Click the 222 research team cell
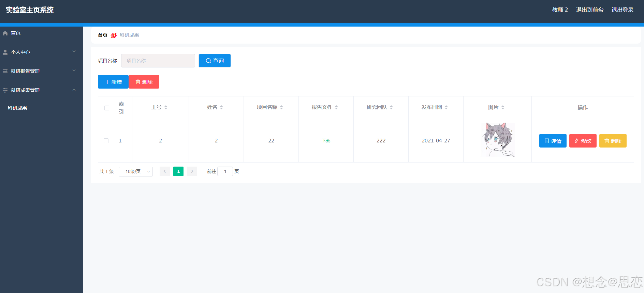The height and width of the screenshot is (293, 644). 381,141
